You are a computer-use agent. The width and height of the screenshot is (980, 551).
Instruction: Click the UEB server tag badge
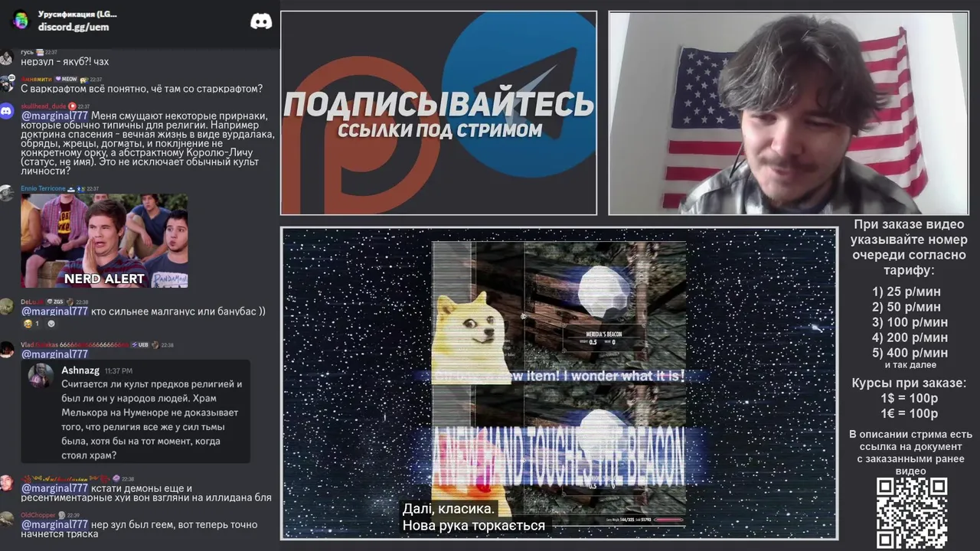coord(139,345)
